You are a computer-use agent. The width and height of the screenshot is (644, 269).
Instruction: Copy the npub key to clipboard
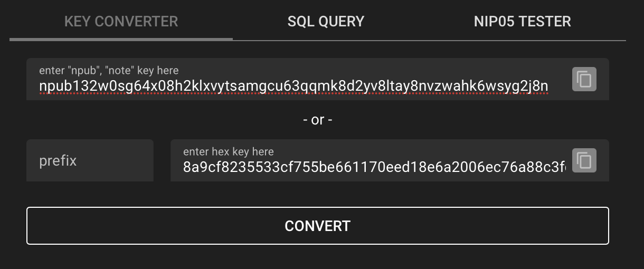[584, 79]
